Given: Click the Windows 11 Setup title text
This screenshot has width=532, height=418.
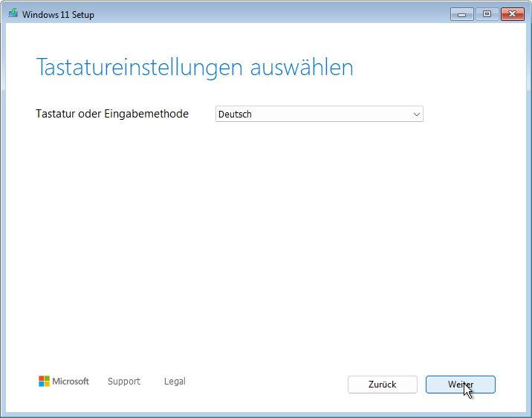Looking at the screenshot, I should (59, 15).
